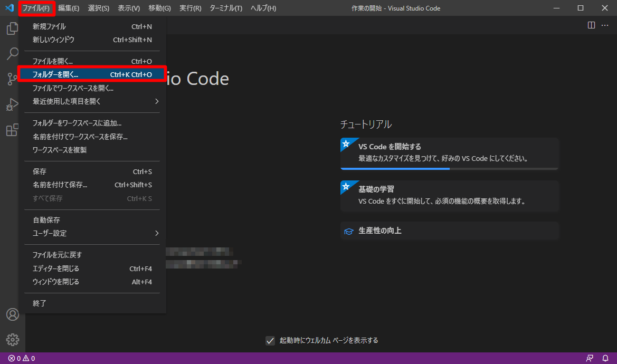
Task: Click the VS Code logo icon
Action: 10,8
